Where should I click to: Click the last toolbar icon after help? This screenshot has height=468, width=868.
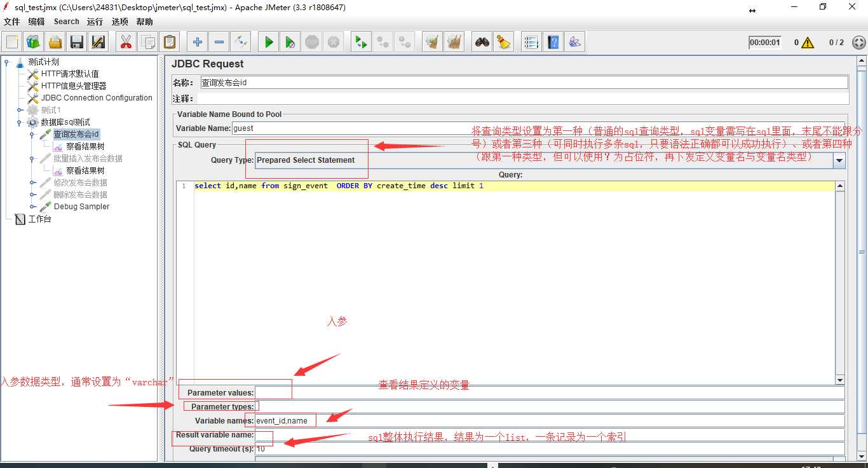coord(575,43)
